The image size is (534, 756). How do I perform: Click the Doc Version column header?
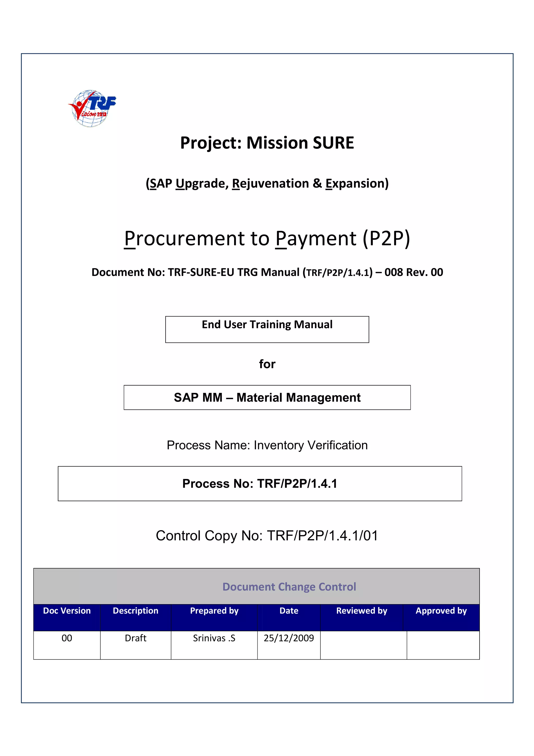pos(67,611)
